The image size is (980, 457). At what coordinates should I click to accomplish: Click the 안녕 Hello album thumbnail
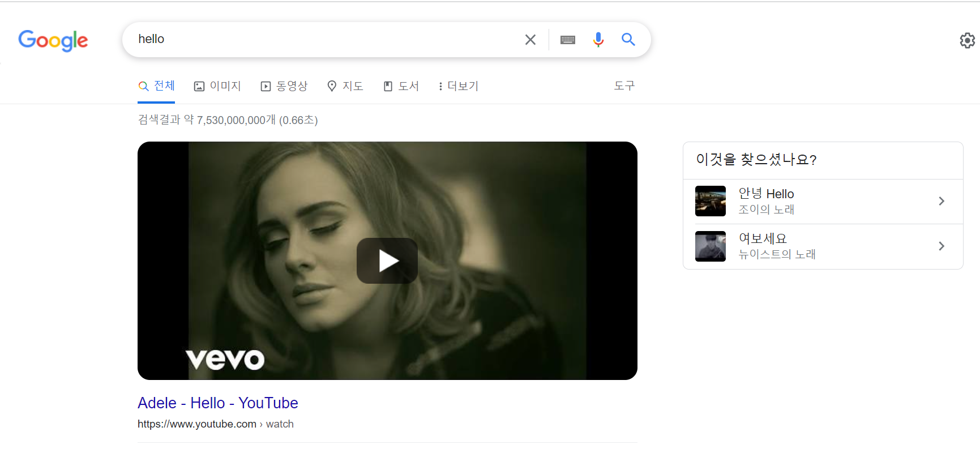pyautogui.click(x=711, y=201)
